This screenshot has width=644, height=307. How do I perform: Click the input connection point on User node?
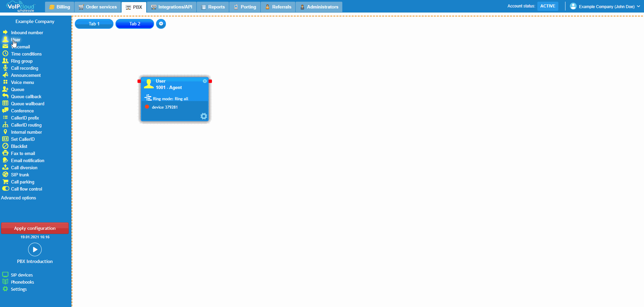139,81
